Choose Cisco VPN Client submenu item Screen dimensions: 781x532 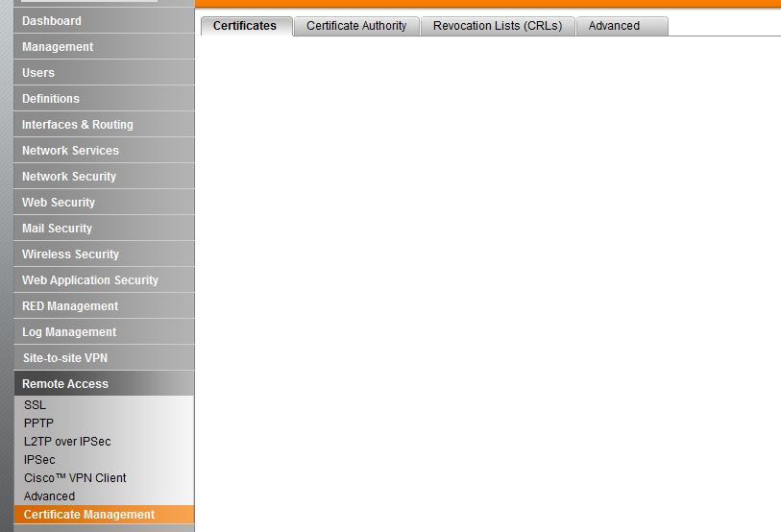[x=75, y=478]
